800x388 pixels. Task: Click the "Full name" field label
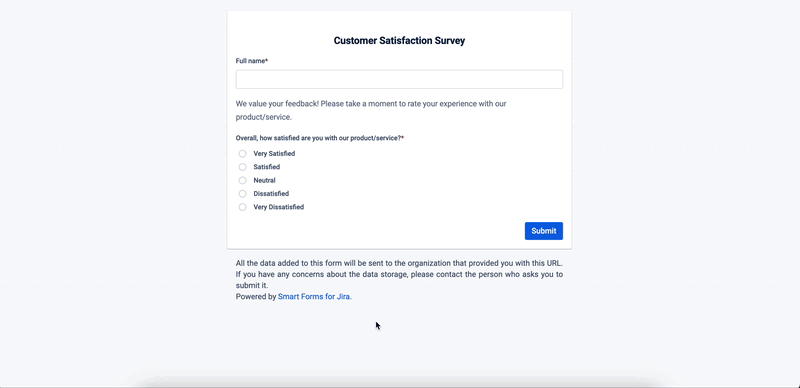point(252,61)
